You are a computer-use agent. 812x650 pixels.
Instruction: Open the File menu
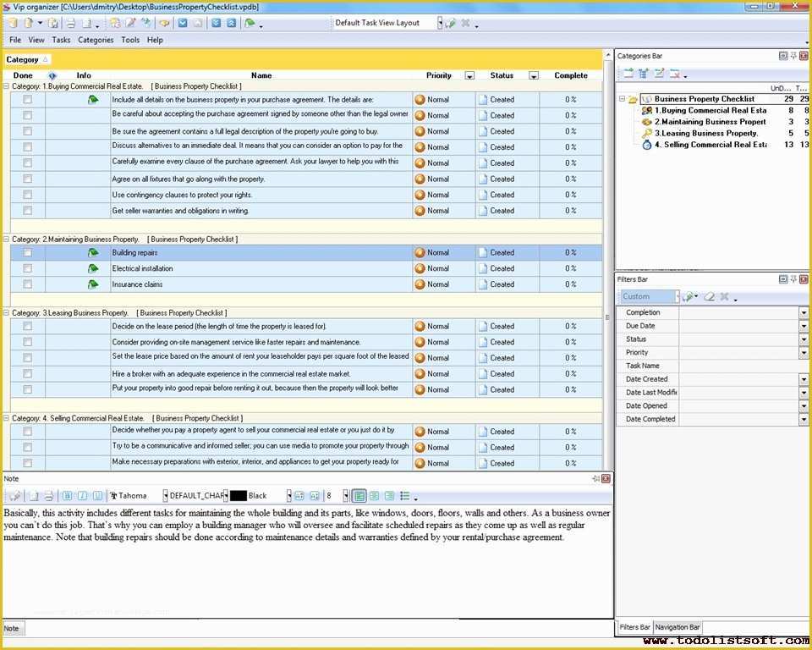(15, 40)
